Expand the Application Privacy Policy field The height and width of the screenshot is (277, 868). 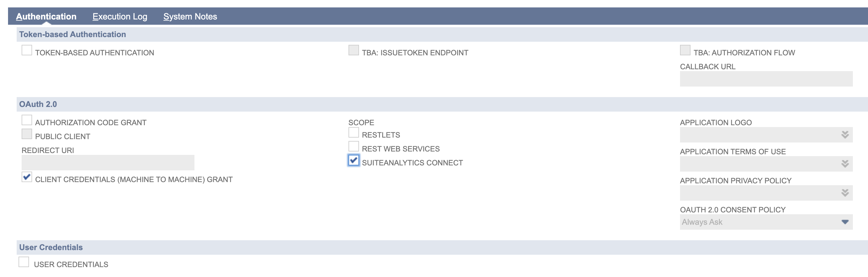click(845, 192)
